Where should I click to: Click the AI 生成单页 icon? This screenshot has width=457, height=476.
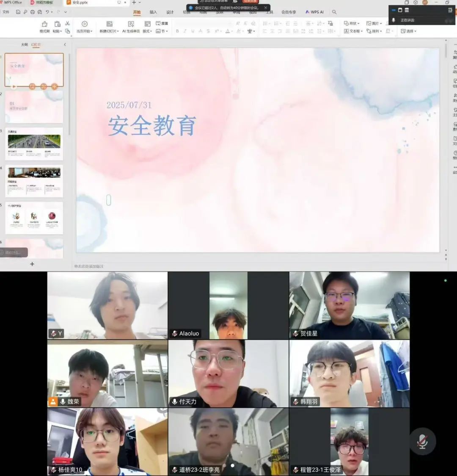(x=131, y=24)
